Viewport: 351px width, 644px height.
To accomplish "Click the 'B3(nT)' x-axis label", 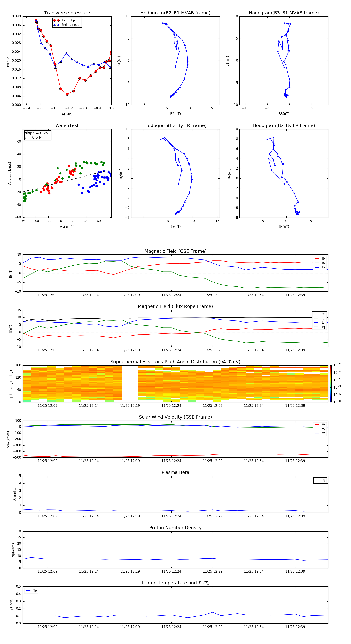I will tap(284, 114).
